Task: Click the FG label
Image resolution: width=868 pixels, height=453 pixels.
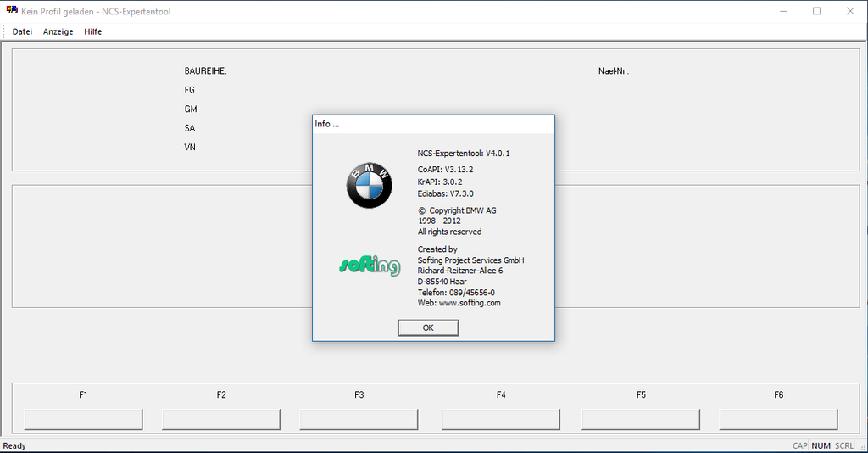Action: click(x=189, y=90)
